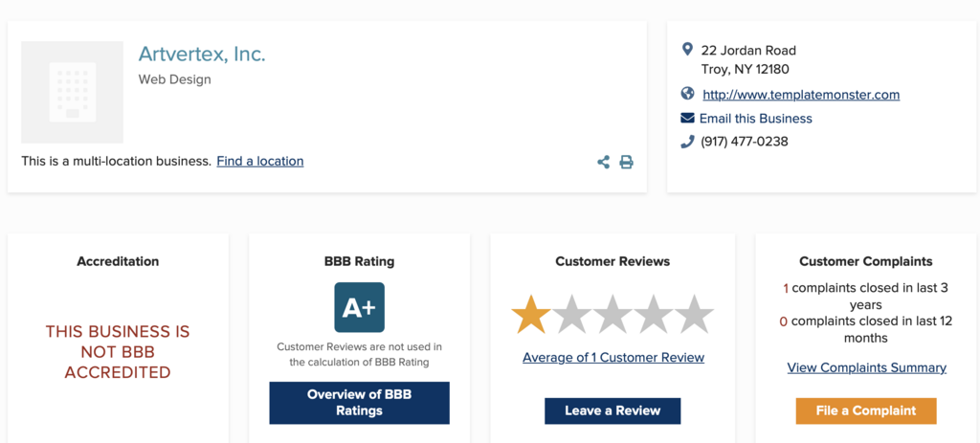Viewport: 980px width, 443px height.
Task: Click the print icon
Action: tap(626, 163)
